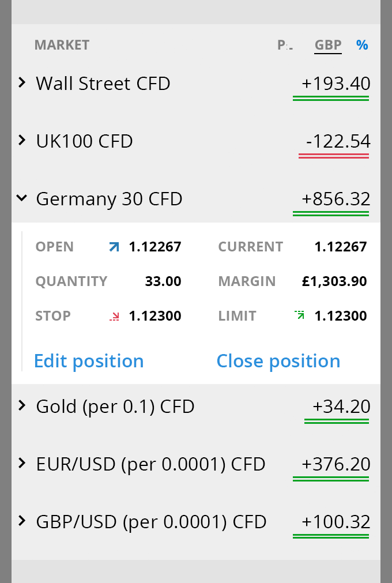Click the Wall Street +193.40 profit value
The image size is (392, 583).
[x=336, y=84]
